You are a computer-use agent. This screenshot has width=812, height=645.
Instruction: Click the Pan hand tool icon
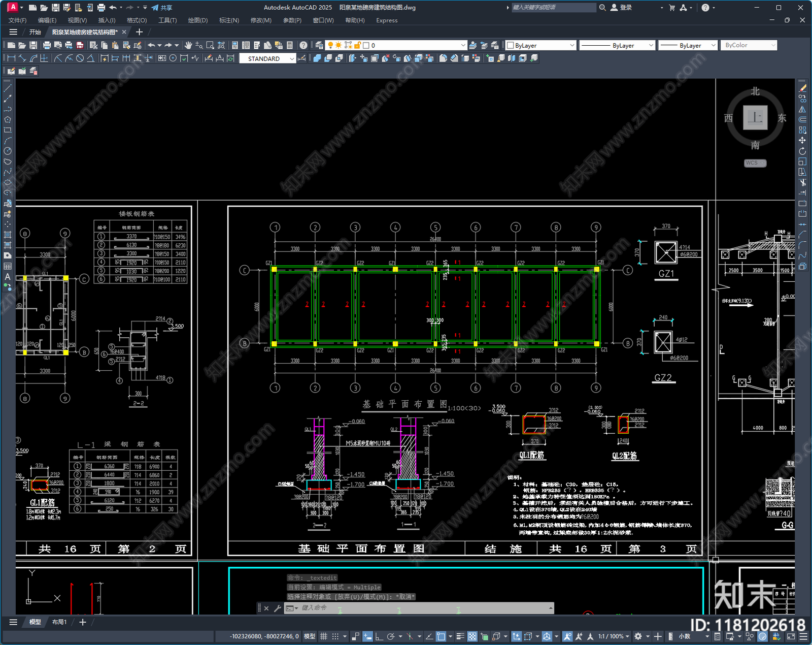click(188, 45)
